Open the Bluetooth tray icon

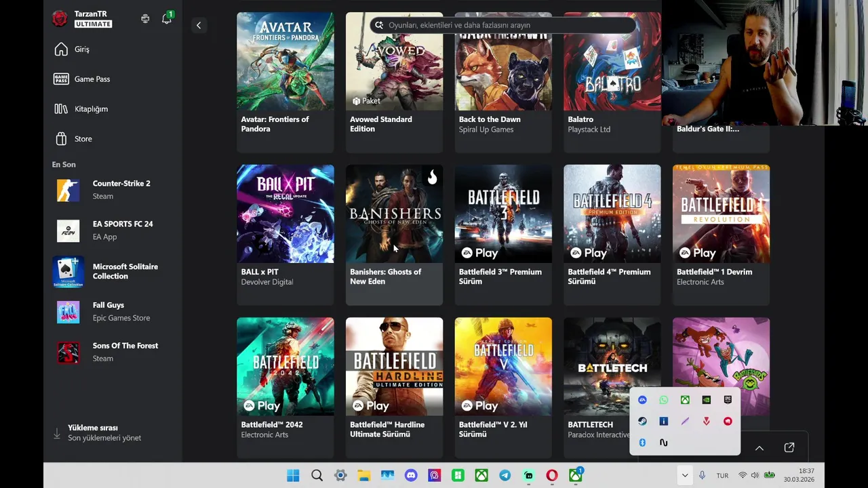click(642, 443)
